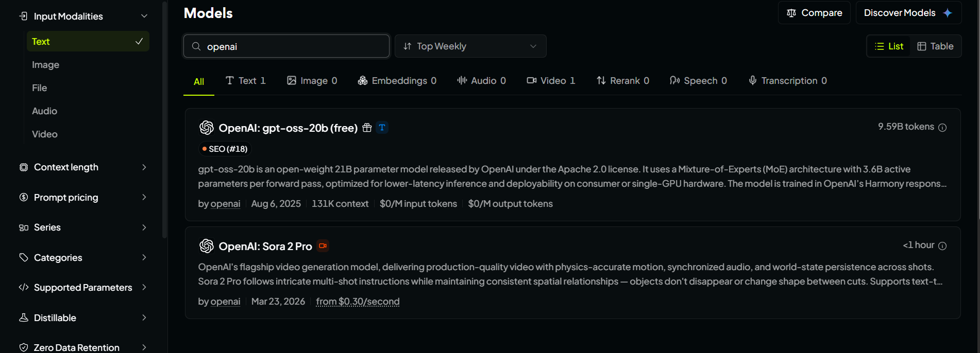Click the Context length chip icon

tap(24, 167)
